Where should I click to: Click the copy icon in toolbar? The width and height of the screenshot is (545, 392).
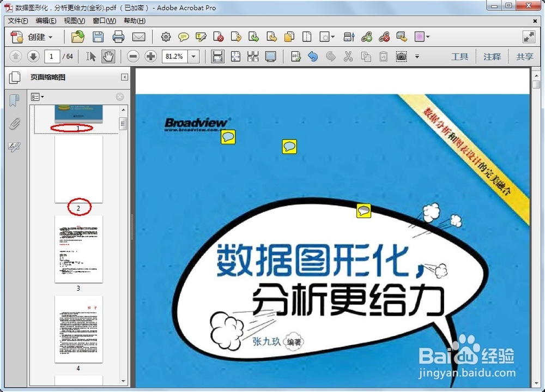(366, 56)
